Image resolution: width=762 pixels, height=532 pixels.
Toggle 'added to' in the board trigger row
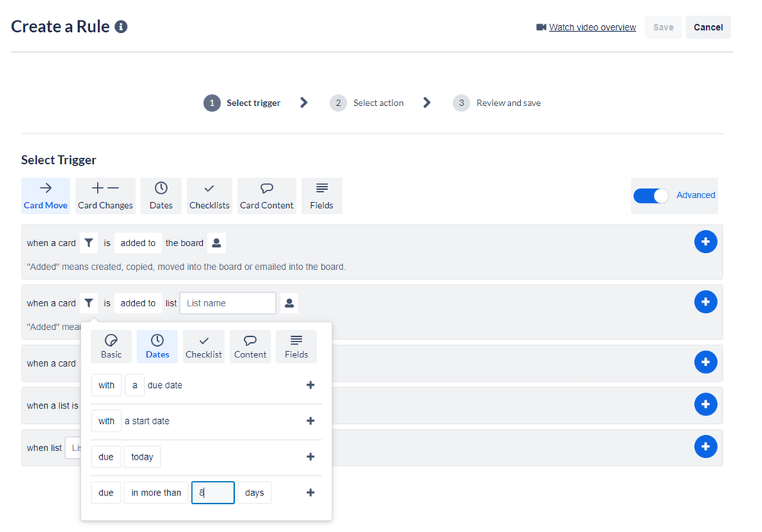[x=138, y=242]
